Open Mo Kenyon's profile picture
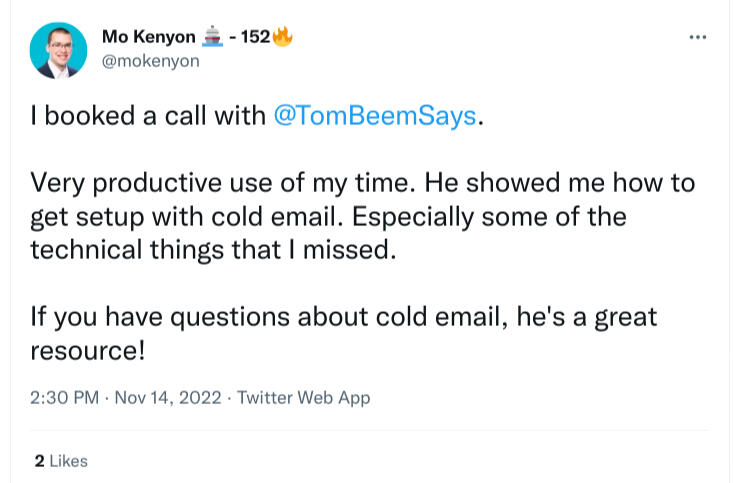Viewport: 734px width, 483px height. pyautogui.click(x=57, y=49)
